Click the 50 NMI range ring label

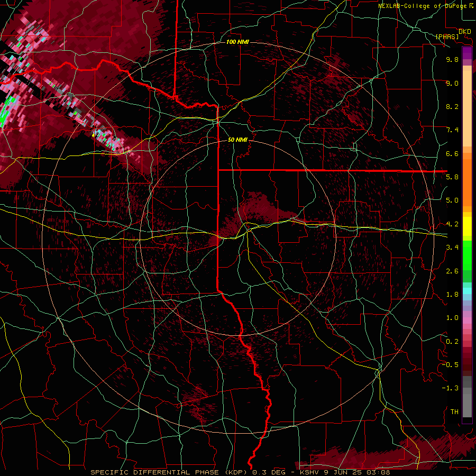(x=237, y=140)
